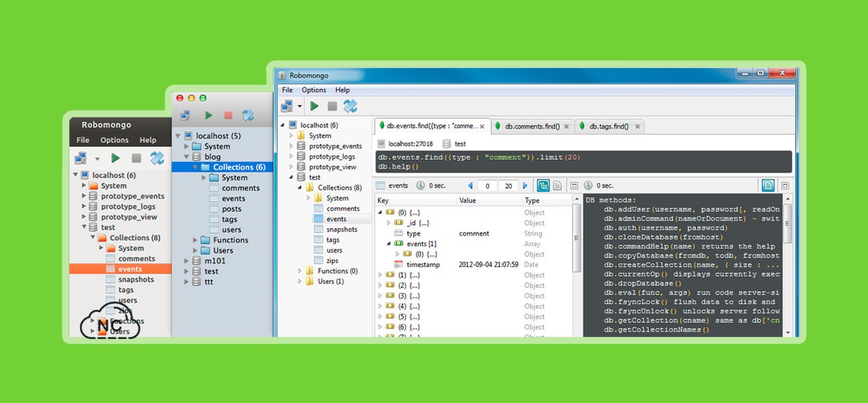Viewport: 868px width, 403px height.
Task: Open the File menu in the front window
Action: (x=287, y=90)
